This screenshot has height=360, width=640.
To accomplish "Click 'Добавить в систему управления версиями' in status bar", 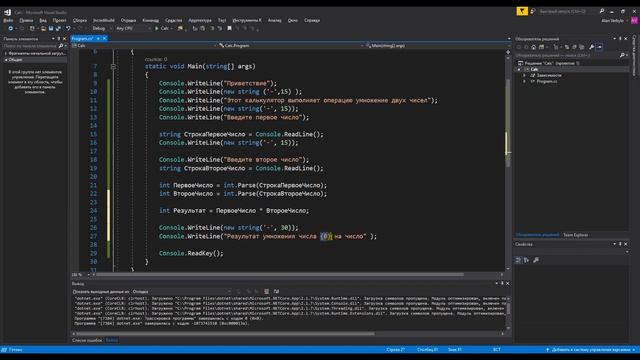I will pyautogui.click(x=590, y=350).
